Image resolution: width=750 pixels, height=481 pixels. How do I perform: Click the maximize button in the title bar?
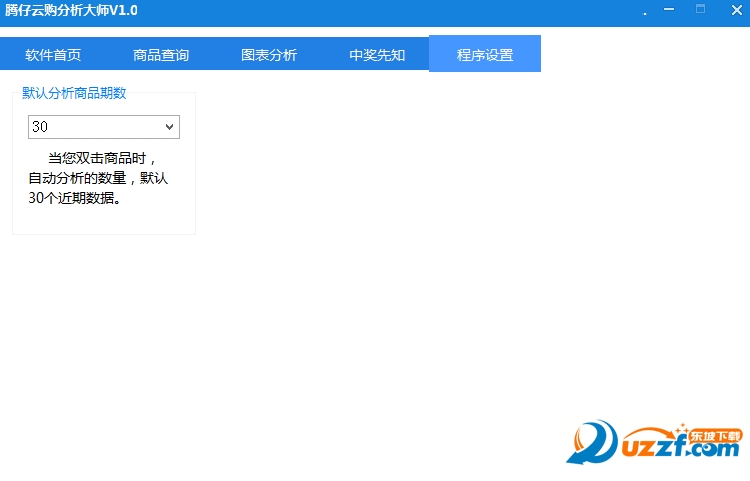click(700, 9)
